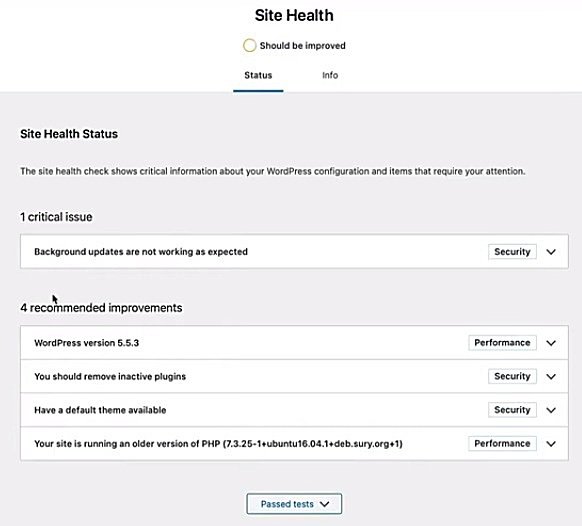Switch to the Info tab

330,75
